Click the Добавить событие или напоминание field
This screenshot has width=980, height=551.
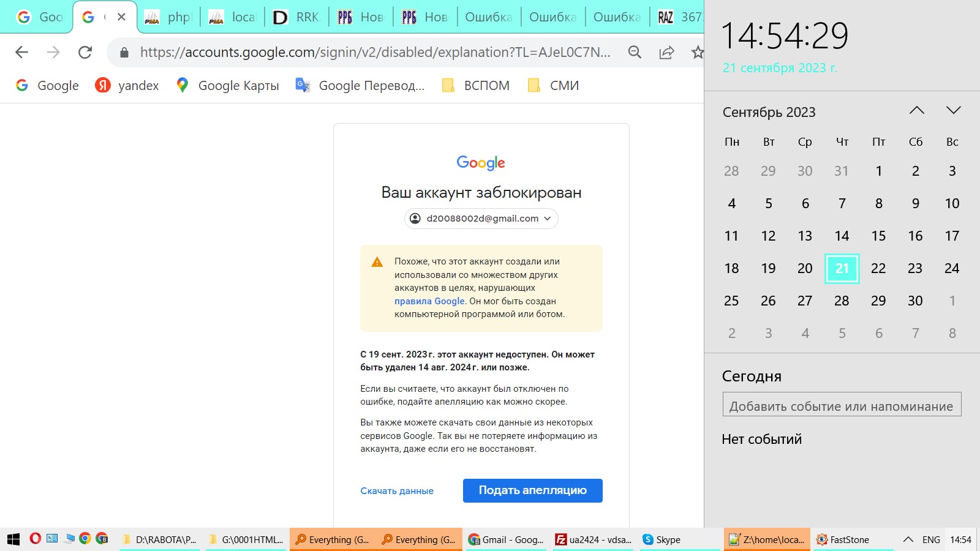(842, 404)
